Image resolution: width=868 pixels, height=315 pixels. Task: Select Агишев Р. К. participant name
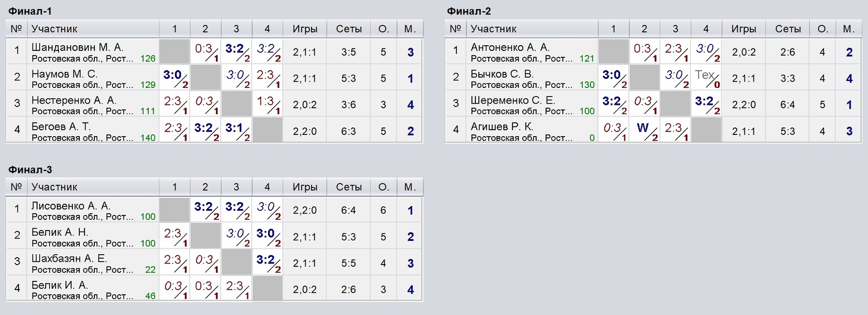(x=502, y=126)
